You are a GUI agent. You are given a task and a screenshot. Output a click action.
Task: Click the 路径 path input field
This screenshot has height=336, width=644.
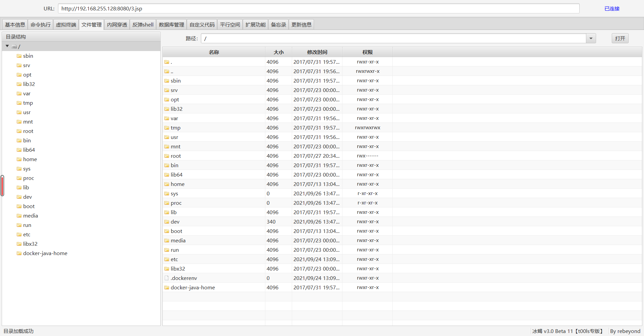point(394,39)
